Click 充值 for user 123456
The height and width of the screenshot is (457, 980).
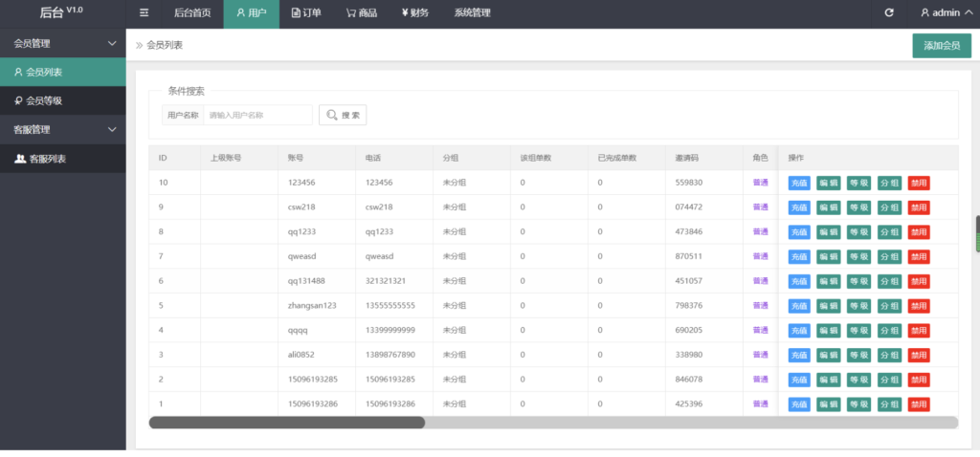(x=799, y=183)
